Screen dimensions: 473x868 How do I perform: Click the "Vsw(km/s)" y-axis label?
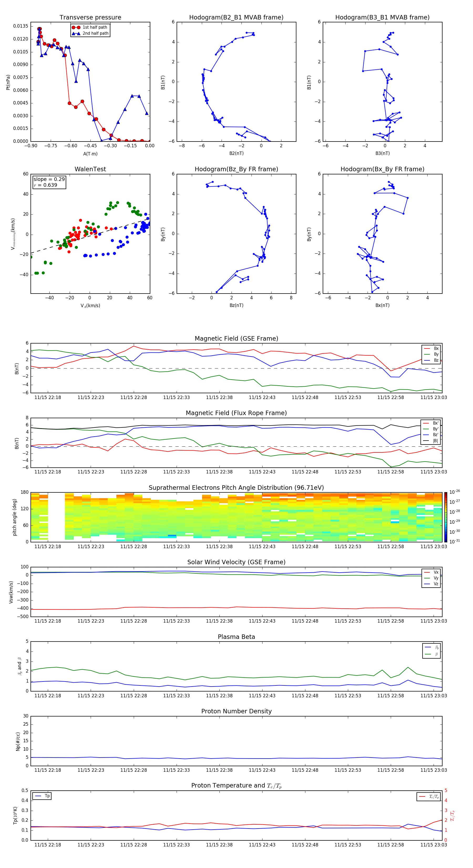(x=11, y=592)
